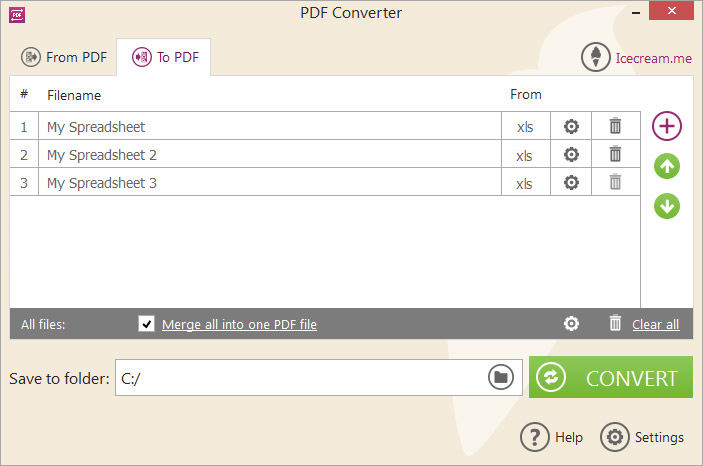Image resolution: width=703 pixels, height=466 pixels.
Task: Click the Save to folder path field
Action: (x=300, y=378)
